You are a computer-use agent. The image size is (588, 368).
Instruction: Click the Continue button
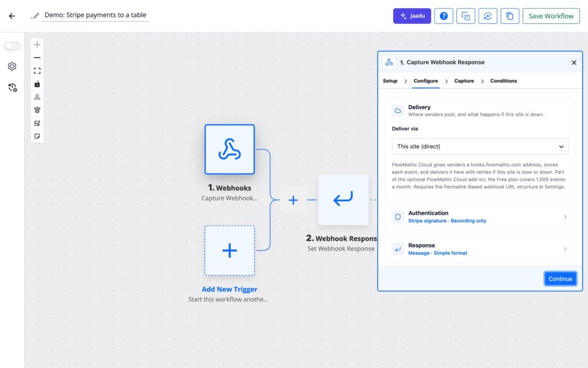click(x=560, y=279)
